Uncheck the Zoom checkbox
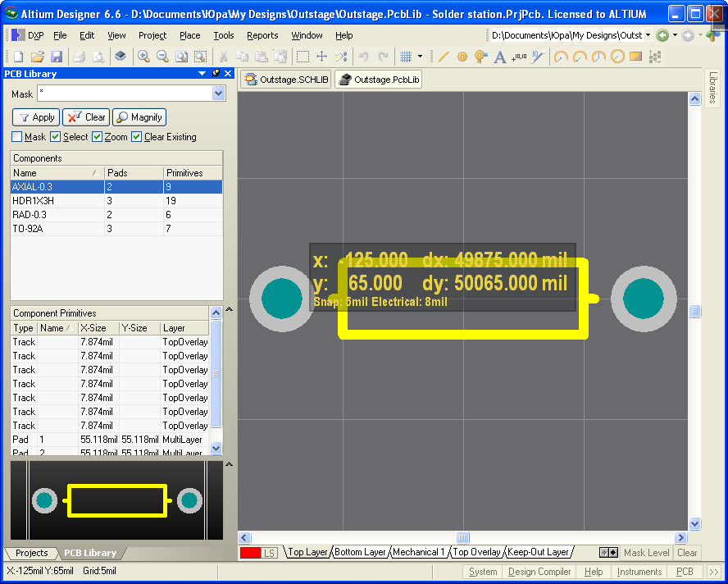Screen dimensions: 728x584 97,137
